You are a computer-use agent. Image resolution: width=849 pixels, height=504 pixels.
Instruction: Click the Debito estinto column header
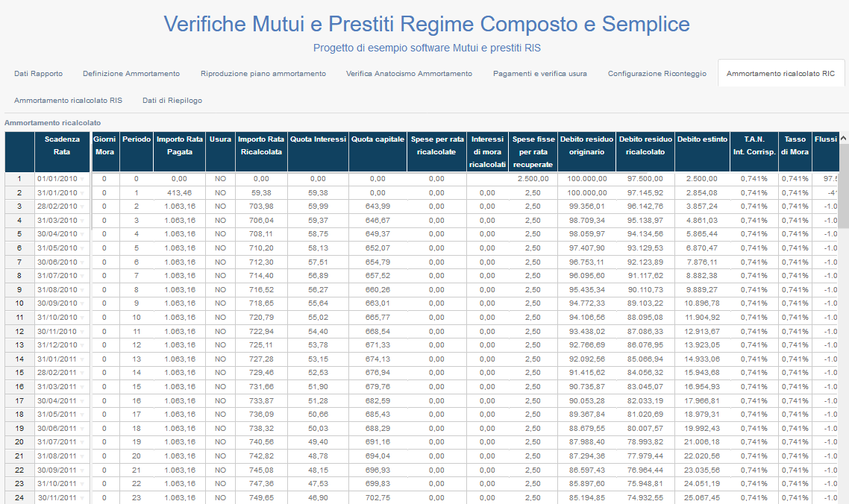click(702, 151)
